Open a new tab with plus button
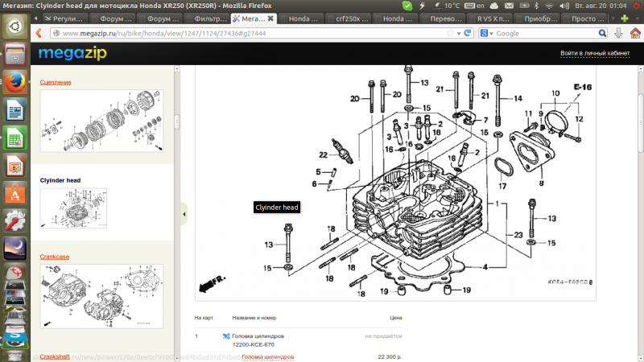Image resolution: width=644 pixels, height=362 pixels. pyautogui.click(x=625, y=19)
